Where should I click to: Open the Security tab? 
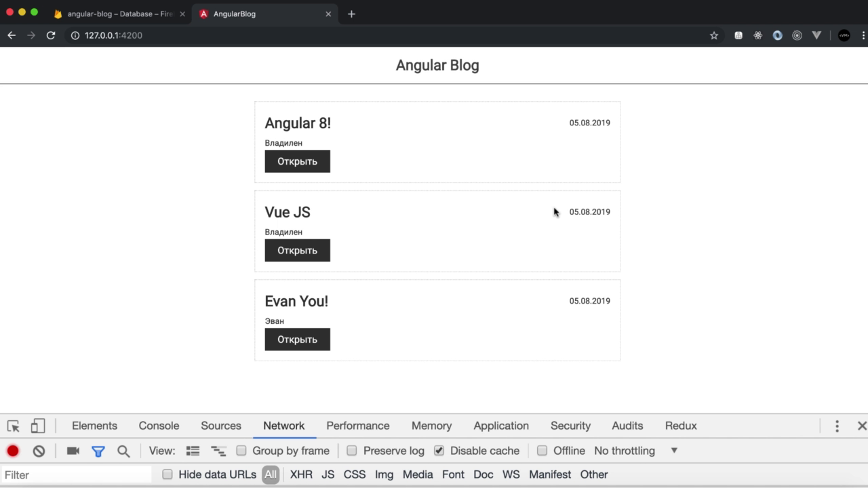click(570, 426)
